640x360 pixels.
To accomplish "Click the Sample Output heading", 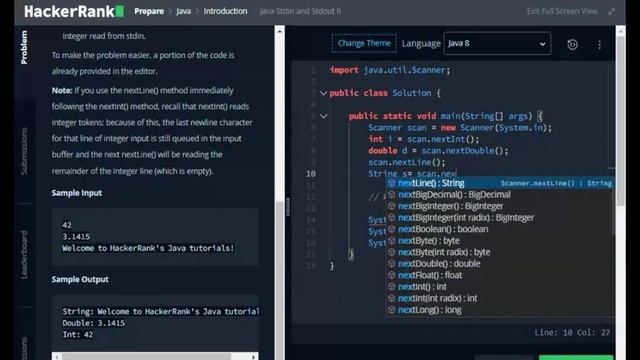I will pos(80,280).
